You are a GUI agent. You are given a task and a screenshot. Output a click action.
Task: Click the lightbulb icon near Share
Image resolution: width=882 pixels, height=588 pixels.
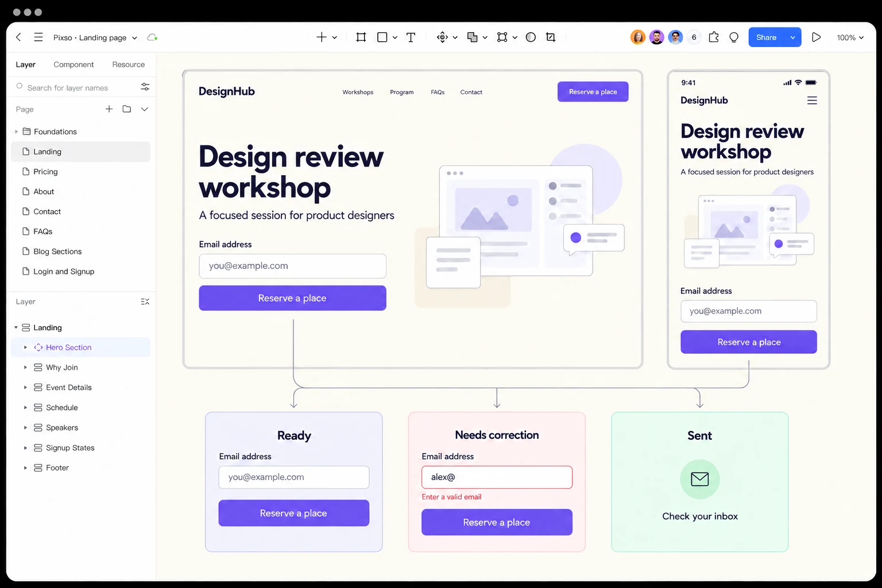point(734,37)
